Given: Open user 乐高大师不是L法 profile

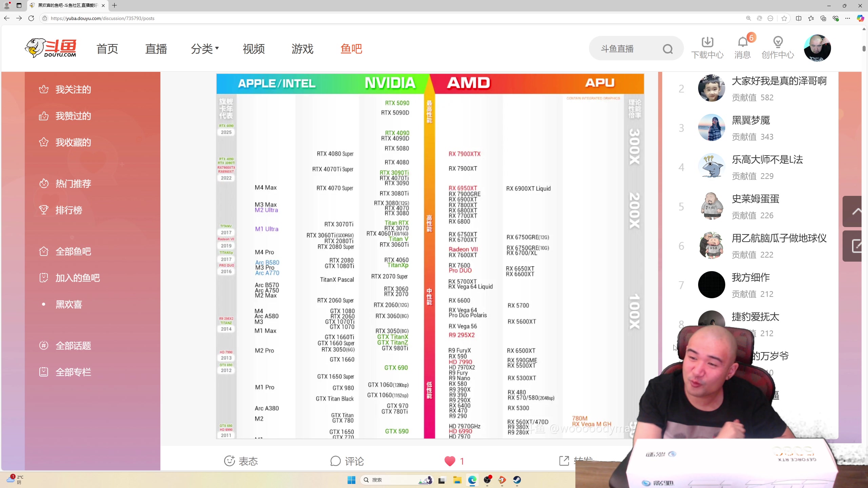Looking at the screenshot, I should 767,160.
